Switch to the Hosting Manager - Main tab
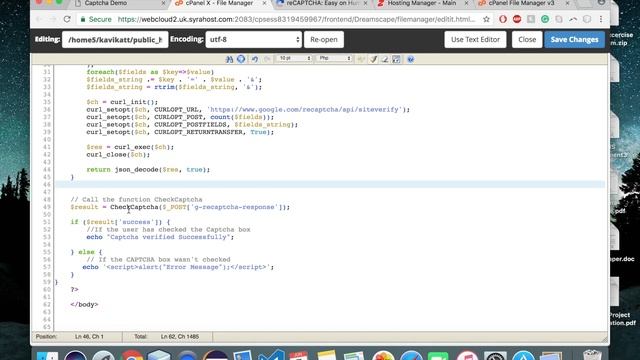 (422, 3)
